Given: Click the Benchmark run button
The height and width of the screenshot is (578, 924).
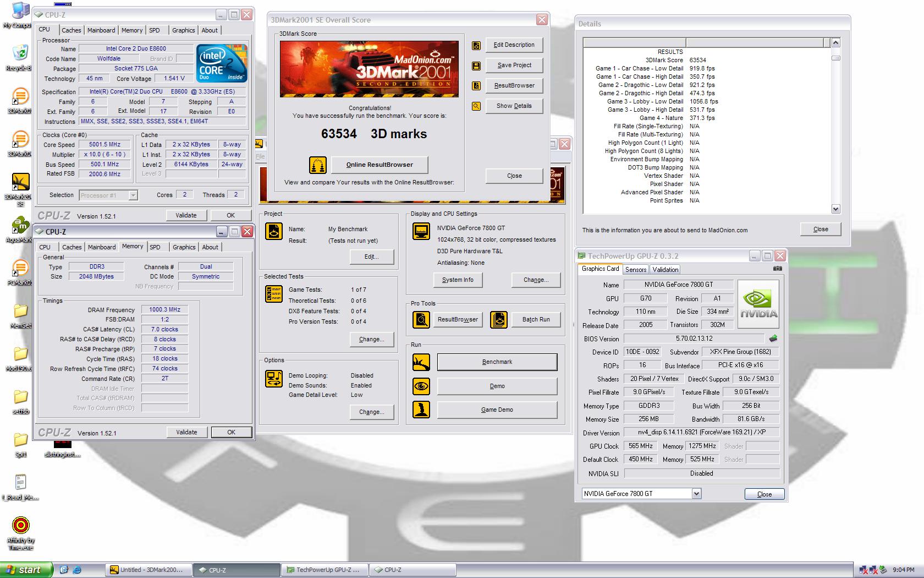Looking at the screenshot, I should pyautogui.click(x=497, y=362).
